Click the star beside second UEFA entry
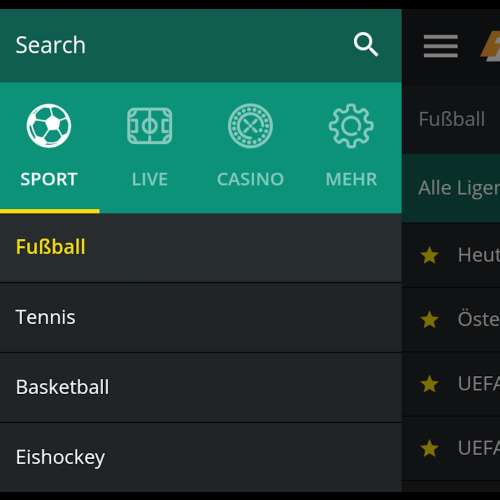 430,448
